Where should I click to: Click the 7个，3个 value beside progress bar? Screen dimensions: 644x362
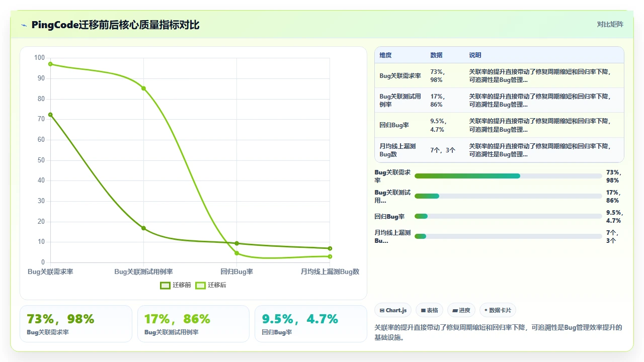[x=612, y=236]
